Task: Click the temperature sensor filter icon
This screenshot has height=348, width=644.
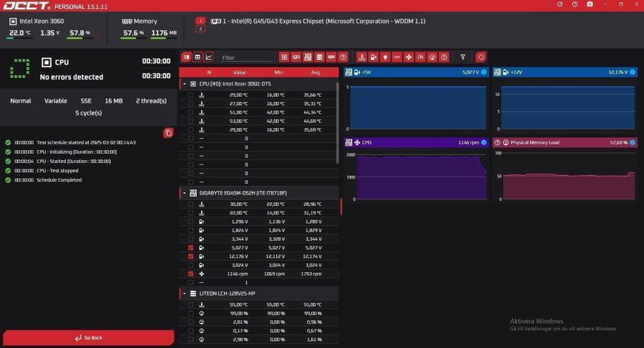Action: coord(362,57)
